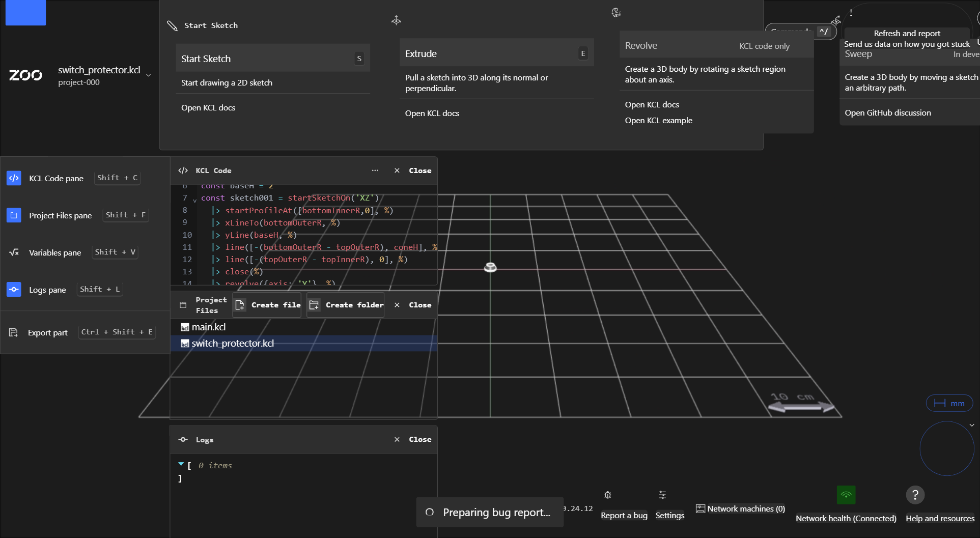Close the Project Files pane
Screen dimensions: 980x538
click(x=413, y=305)
